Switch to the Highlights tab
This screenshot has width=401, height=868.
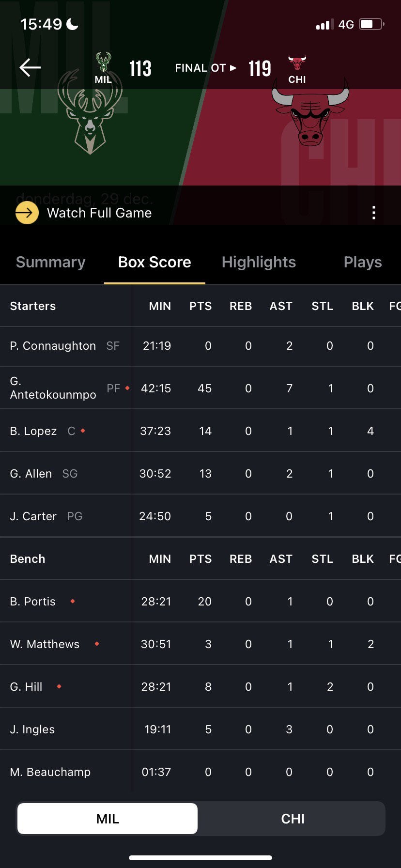coord(259,262)
